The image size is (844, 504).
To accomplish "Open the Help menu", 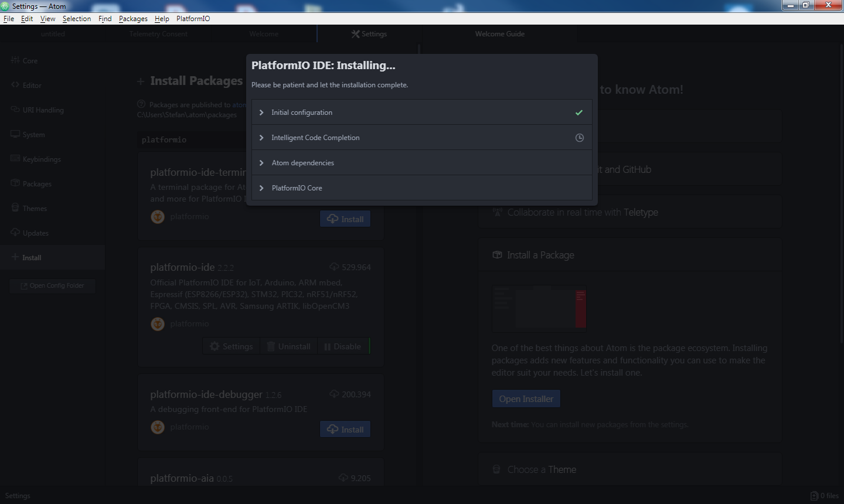I will pyautogui.click(x=162, y=19).
